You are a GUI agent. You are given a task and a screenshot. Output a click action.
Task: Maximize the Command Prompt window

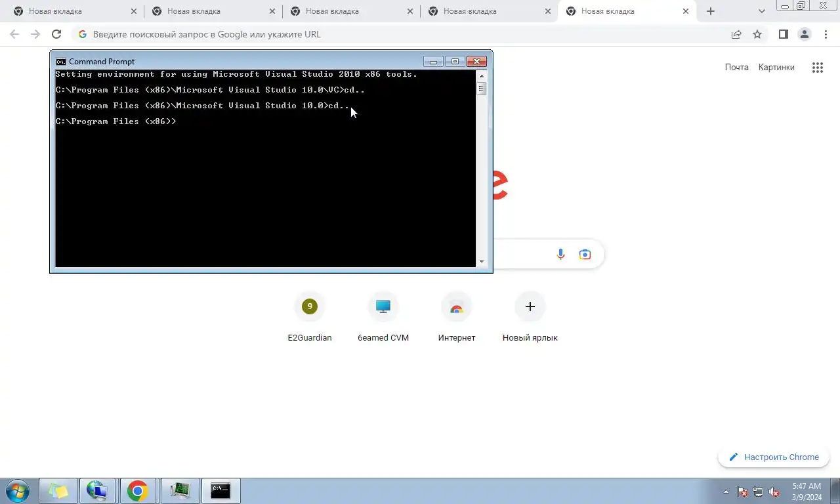coord(455,61)
